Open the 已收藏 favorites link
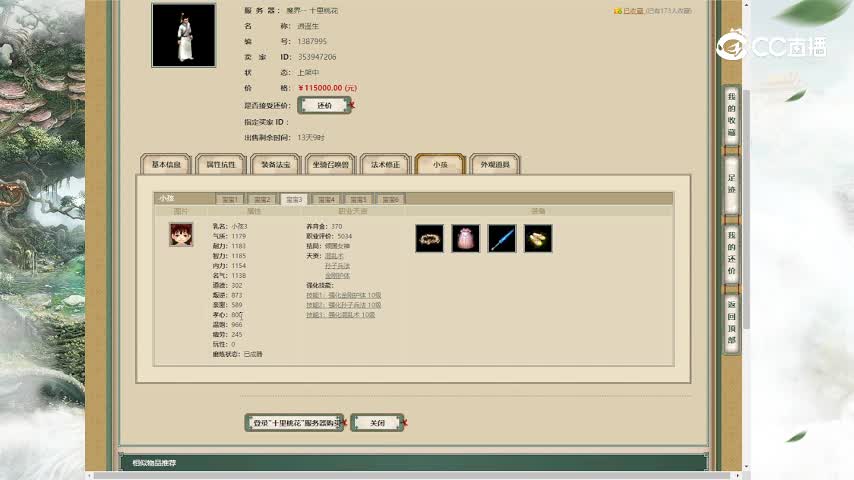 633,11
